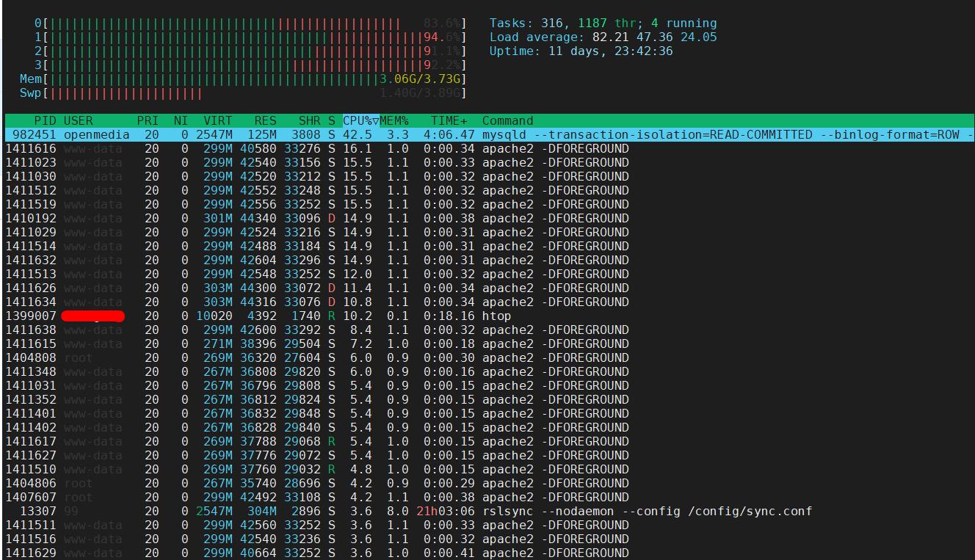This screenshot has height=560, width=975.
Task: Sort by the TIME+ column header
Action: (448, 120)
